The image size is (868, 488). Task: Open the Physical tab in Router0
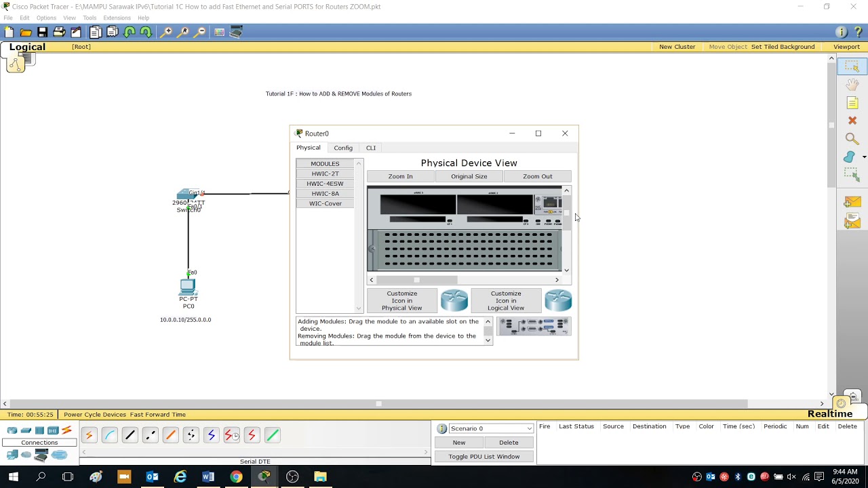coord(308,148)
